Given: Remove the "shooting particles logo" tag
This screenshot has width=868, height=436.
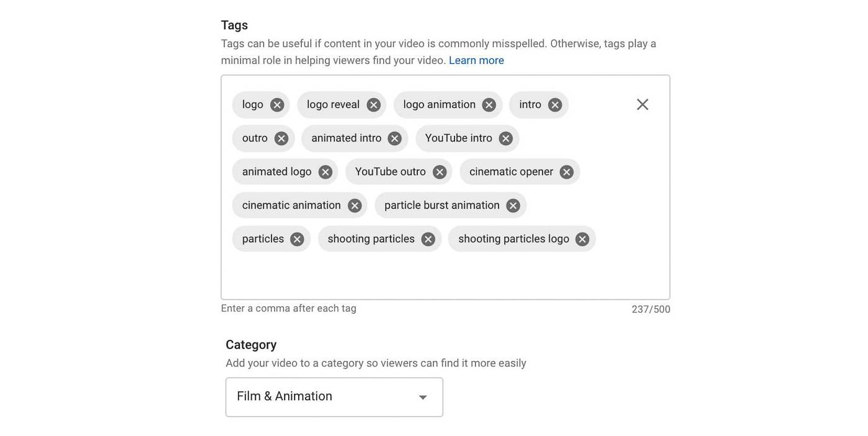Looking at the screenshot, I should coord(582,238).
